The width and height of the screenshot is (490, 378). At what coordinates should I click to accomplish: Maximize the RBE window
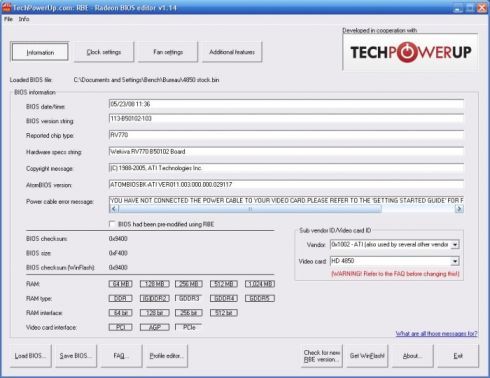[470, 8]
